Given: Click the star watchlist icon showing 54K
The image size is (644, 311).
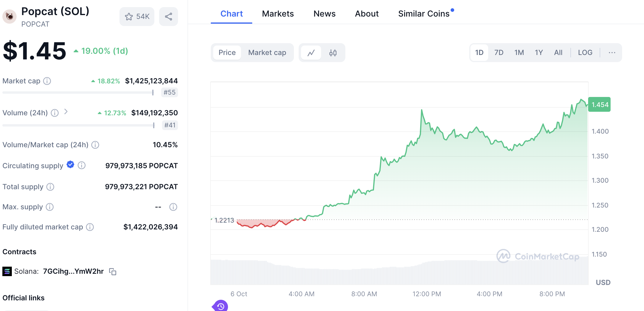Looking at the screenshot, I should tap(137, 17).
